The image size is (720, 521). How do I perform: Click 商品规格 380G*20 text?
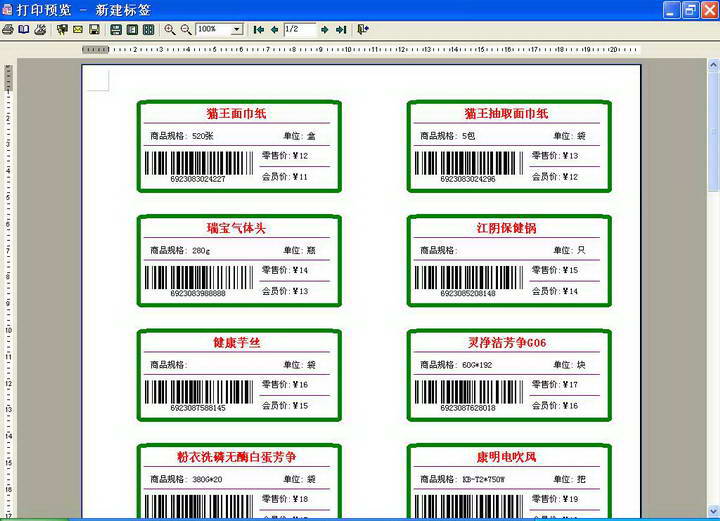pyautogui.click(x=186, y=479)
